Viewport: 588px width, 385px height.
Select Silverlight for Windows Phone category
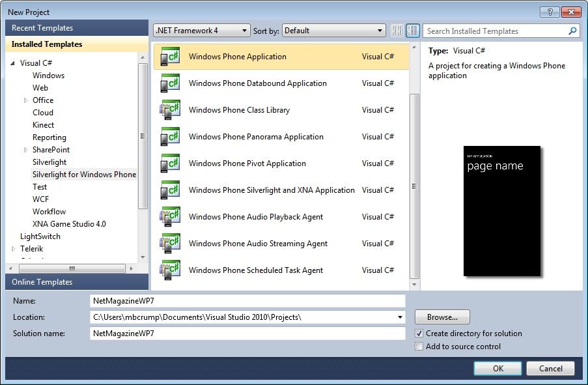point(83,174)
